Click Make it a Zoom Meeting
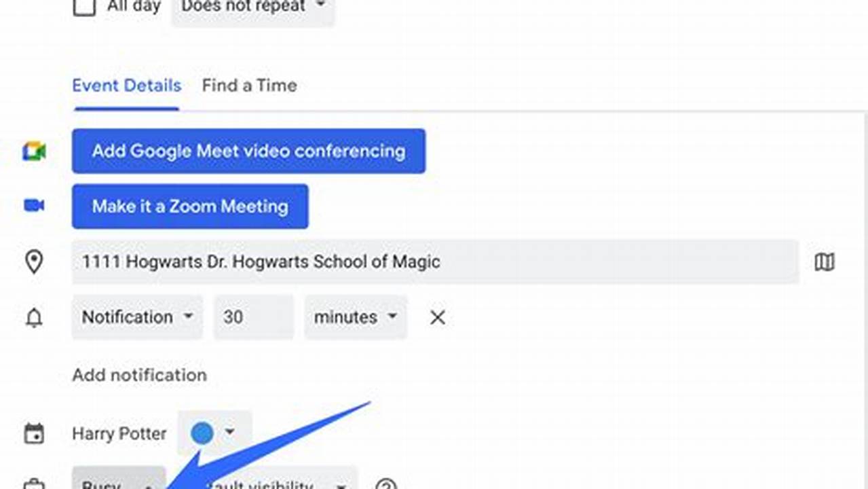 click(190, 206)
